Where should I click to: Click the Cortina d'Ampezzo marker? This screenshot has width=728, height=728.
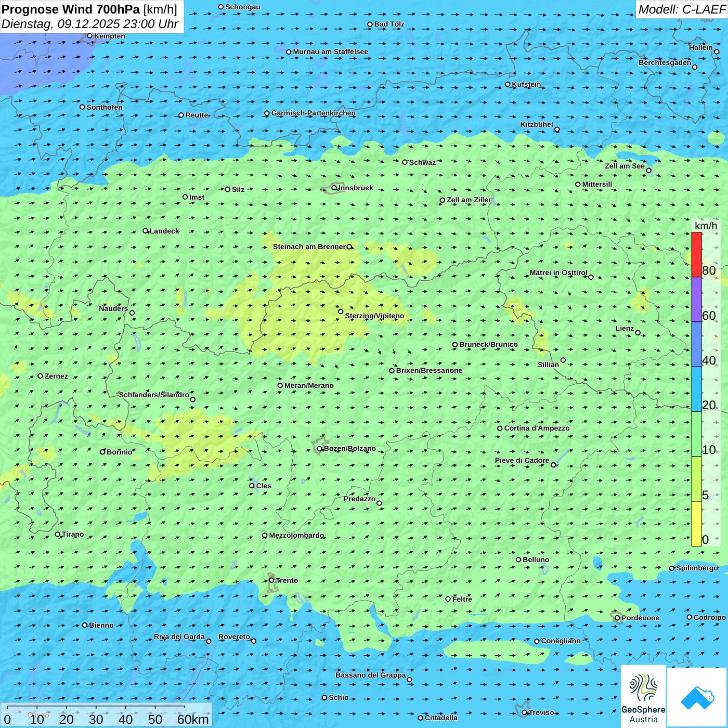500,428
